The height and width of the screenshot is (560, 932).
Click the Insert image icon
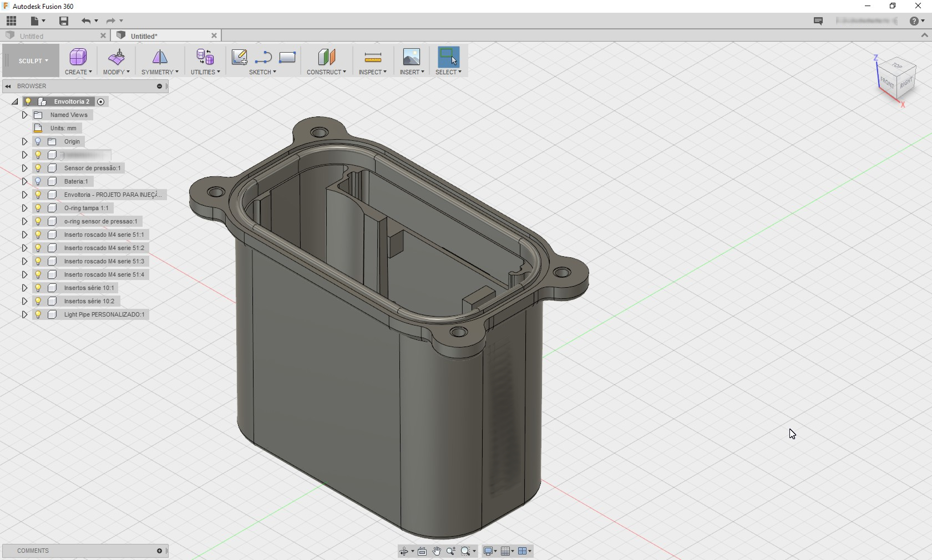[x=412, y=57]
